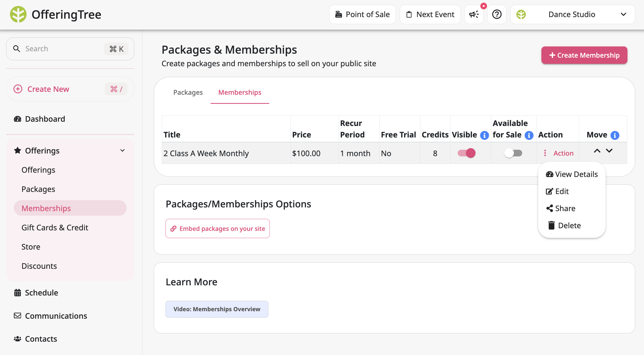Screen dimensions: 644x355
Task: Open Schedule in the sidebar
Action: pyautogui.click(x=41, y=293)
